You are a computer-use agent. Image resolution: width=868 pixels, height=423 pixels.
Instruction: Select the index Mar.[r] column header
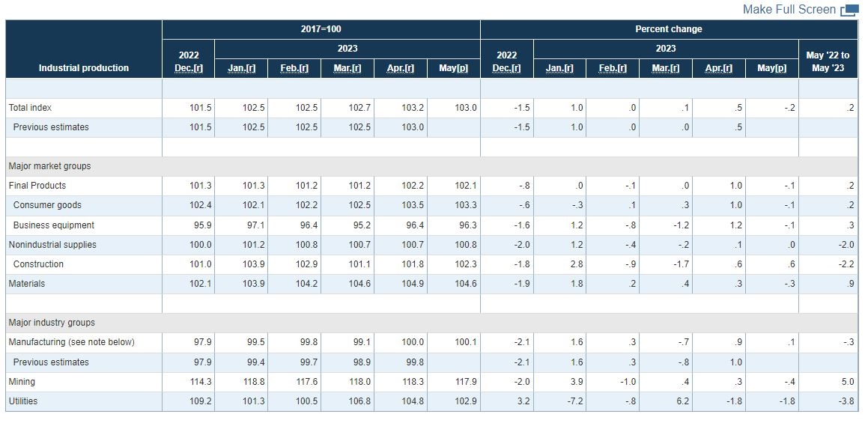coord(347,68)
